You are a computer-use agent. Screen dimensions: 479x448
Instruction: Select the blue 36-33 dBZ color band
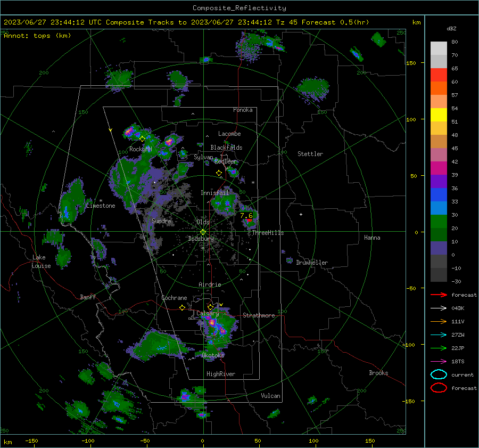[x=439, y=194]
